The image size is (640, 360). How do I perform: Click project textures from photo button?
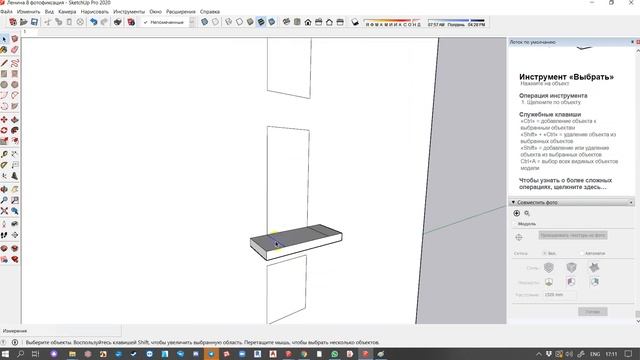(573, 236)
